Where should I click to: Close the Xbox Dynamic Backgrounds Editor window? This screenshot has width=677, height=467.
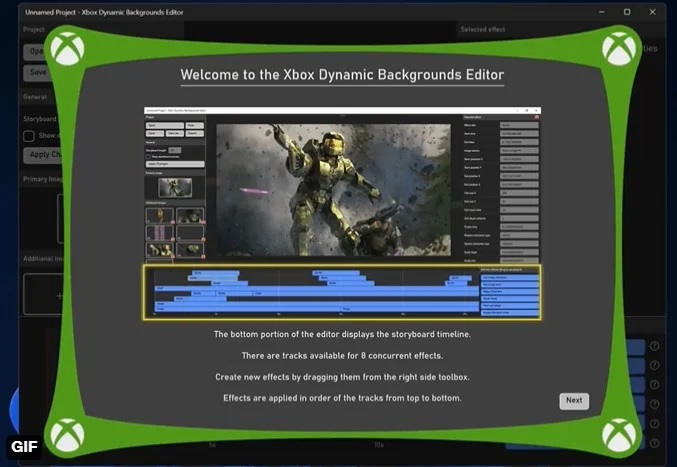[x=652, y=12]
